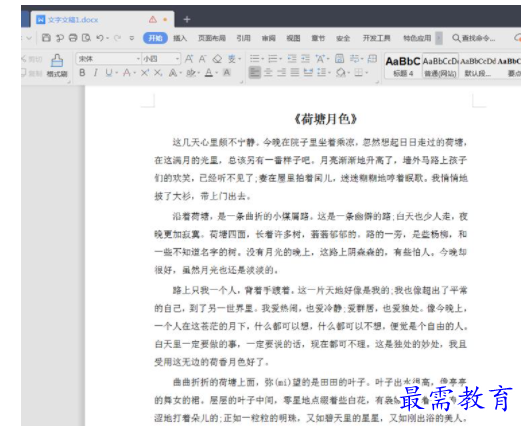This screenshot has width=521, height=430.
Task: Click the Save icon in quick access toolbar
Action: coord(46,38)
